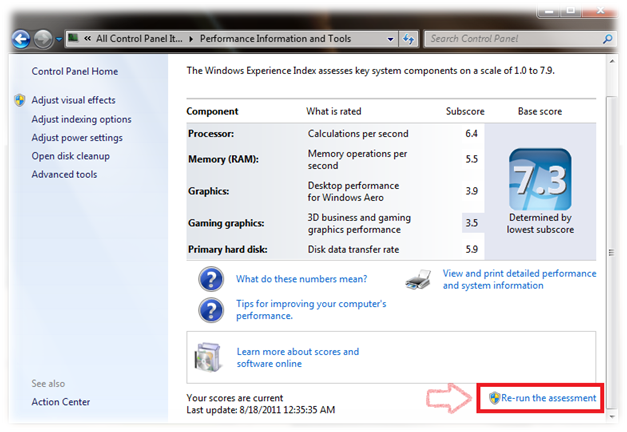Open Action Center link
The image size is (627, 432).
tap(61, 402)
